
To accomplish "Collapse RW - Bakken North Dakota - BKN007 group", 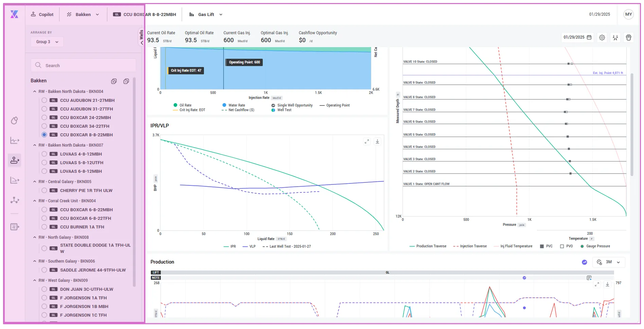I will point(35,145).
